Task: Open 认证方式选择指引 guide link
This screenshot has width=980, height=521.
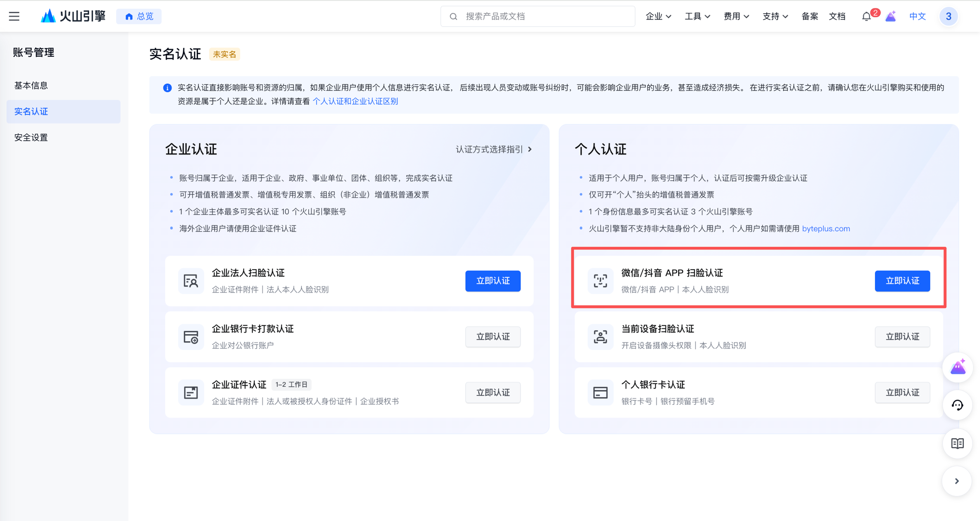Action: [x=489, y=149]
